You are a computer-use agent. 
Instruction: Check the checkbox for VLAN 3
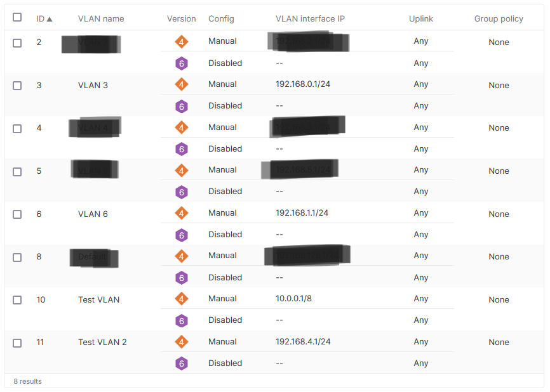tap(17, 82)
